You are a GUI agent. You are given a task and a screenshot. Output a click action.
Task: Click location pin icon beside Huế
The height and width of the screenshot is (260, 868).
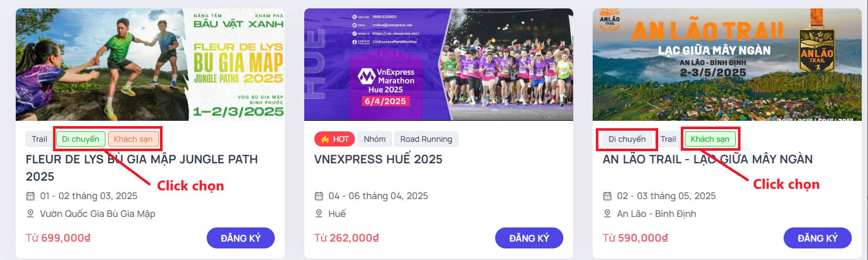[319, 214]
